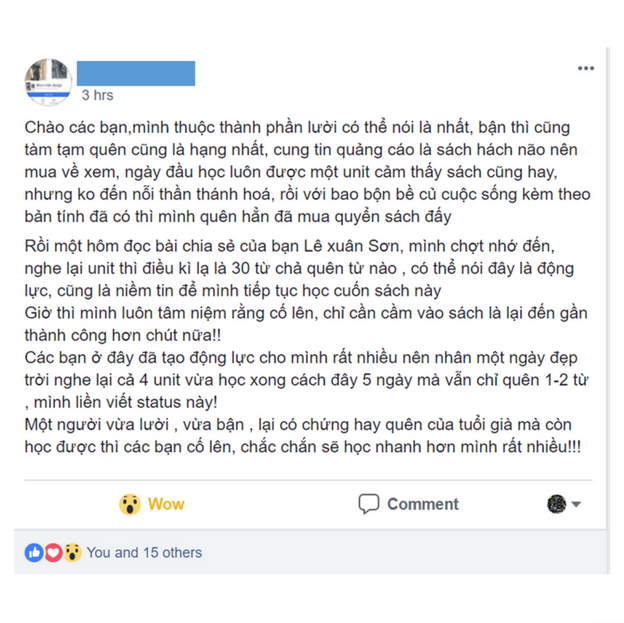The image size is (624, 623).
Task: Click the line "thành công hơn chút nữa!!"
Action: tap(123, 336)
